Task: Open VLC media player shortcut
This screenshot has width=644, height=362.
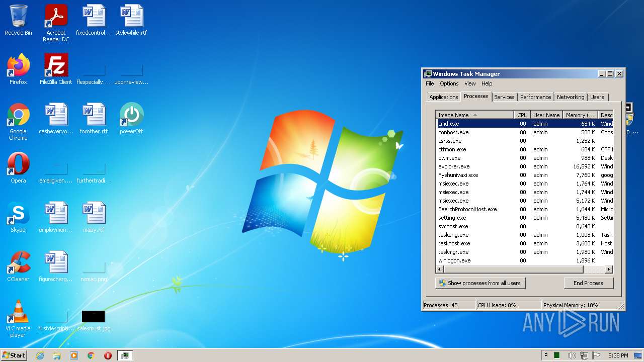Action: pos(18,319)
